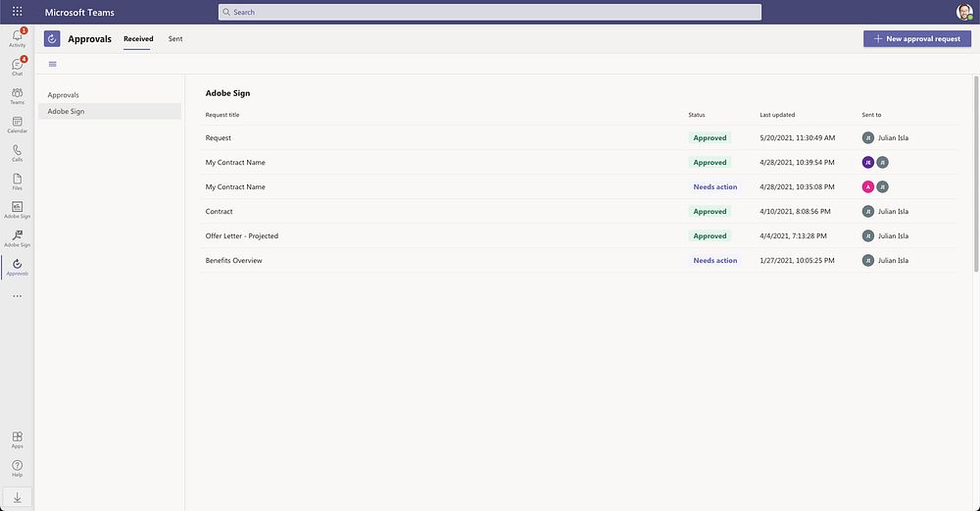Click Needs action badge in Benefits Overview row
The width and height of the screenshot is (980, 511).
[x=715, y=260]
